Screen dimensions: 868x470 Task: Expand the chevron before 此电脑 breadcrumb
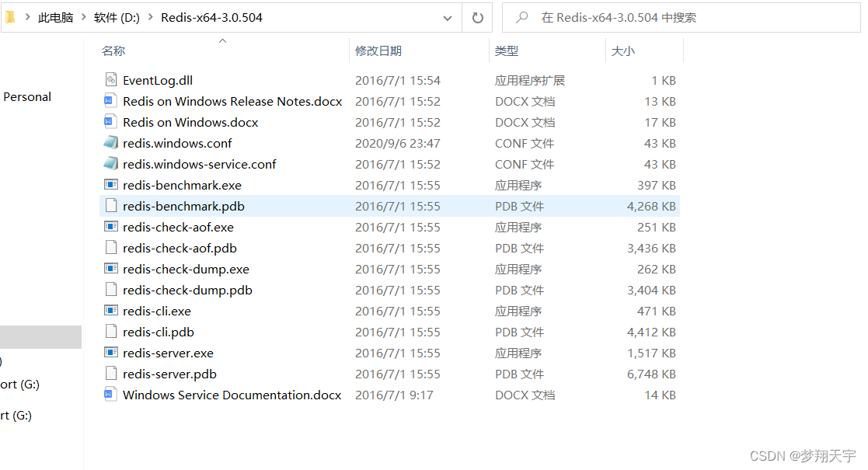[x=27, y=17]
